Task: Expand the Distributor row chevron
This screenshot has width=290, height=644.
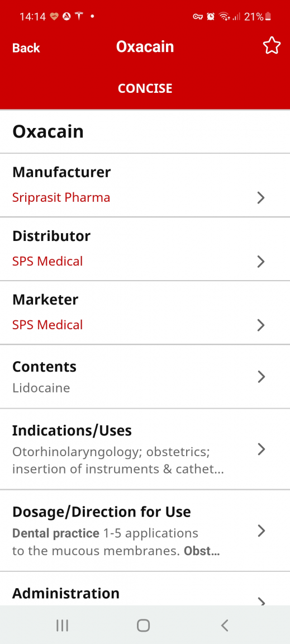Action: click(x=261, y=261)
